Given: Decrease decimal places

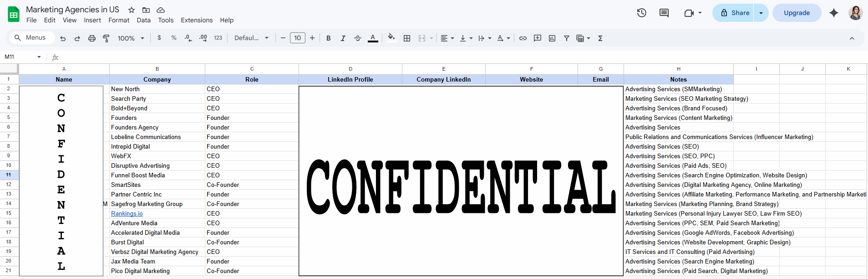Looking at the screenshot, I should tap(188, 38).
